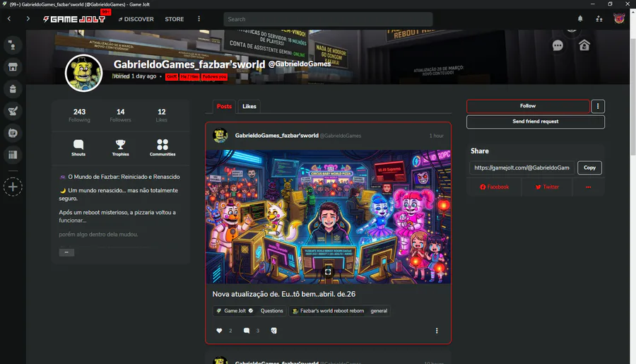This screenshot has height=364, width=636.
Task: View the 243 Following count
Action: pos(79,115)
